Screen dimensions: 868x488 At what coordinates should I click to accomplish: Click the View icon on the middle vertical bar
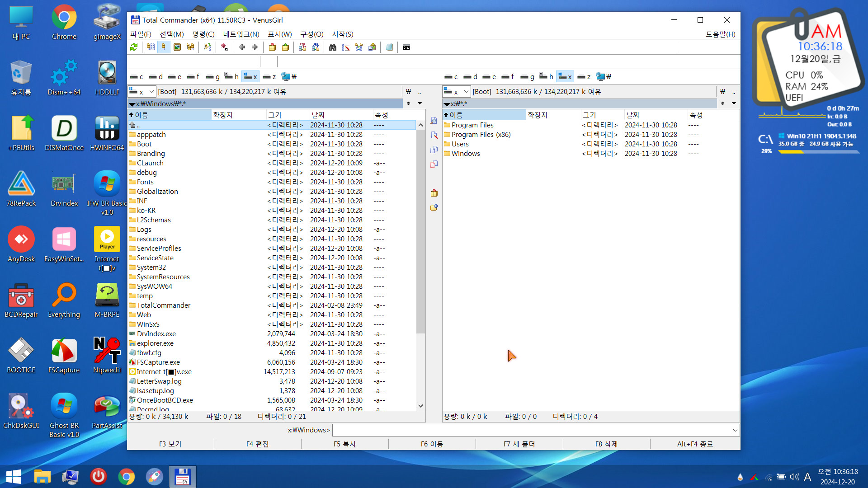[x=434, y=121]
